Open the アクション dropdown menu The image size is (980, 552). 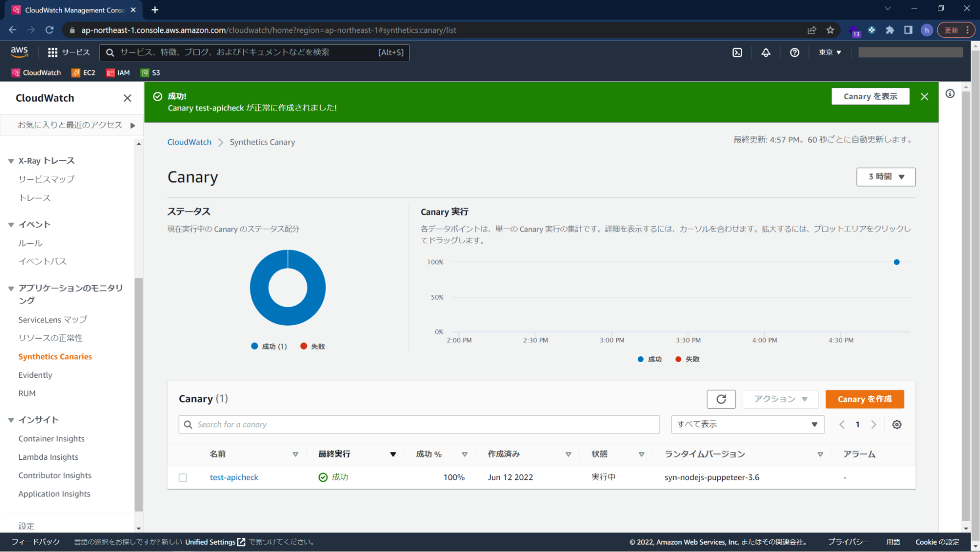pyautogui.click(x=780, y=399)
